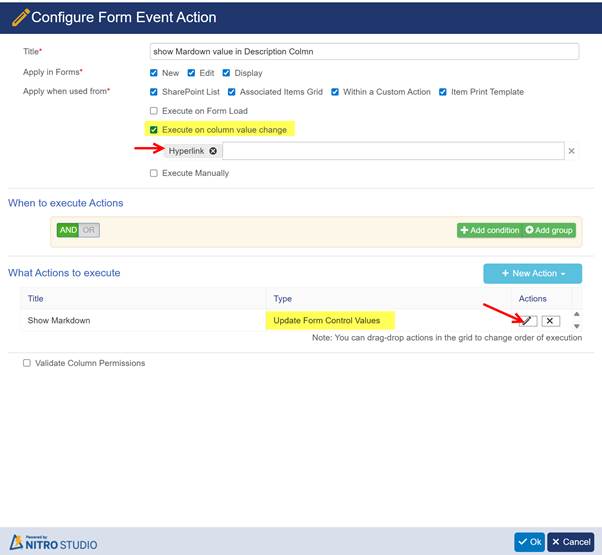Toggle the Execute Manually checkbox
602x555 pixels.
click(153, 173)
